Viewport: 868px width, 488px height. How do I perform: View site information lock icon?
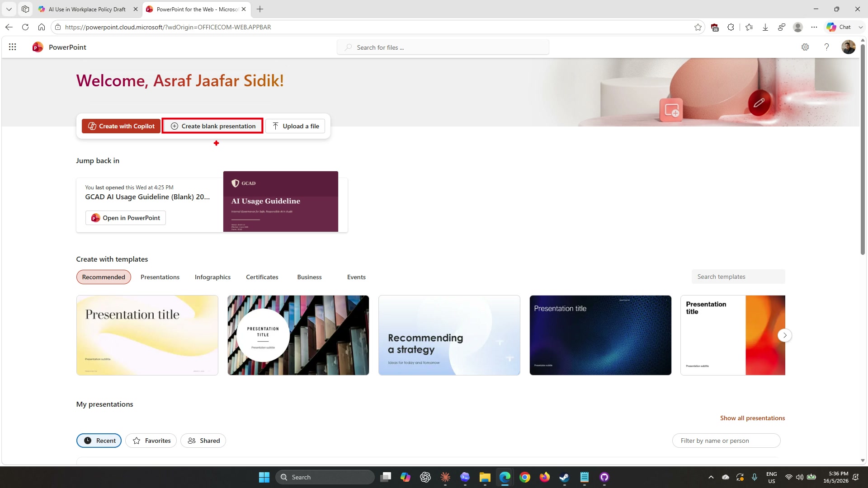click(57, 27)
